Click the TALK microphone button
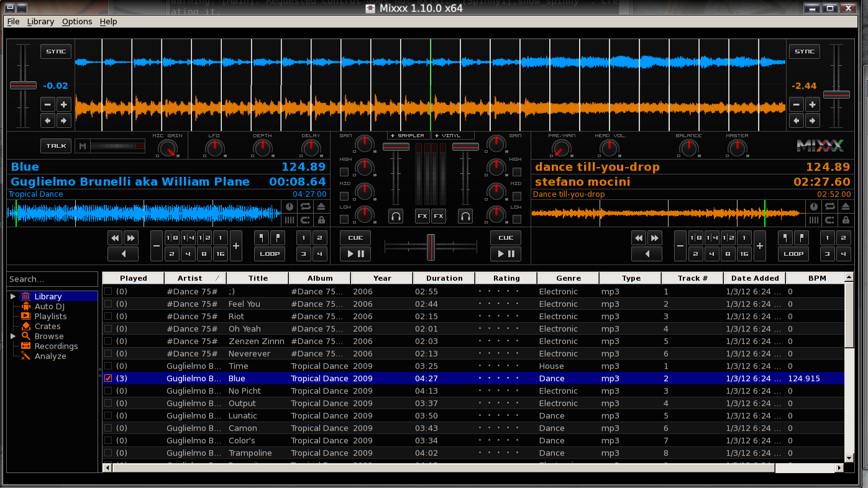This screenshot has width=868, height=488. coord(56,146)
